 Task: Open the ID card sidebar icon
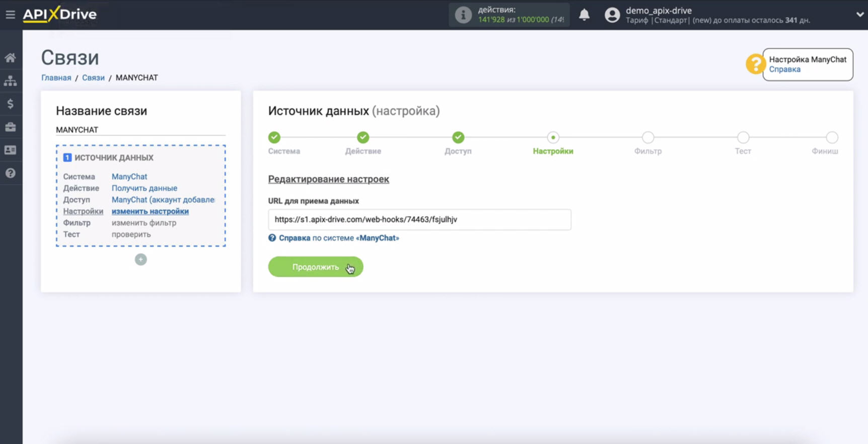[10, 150]
